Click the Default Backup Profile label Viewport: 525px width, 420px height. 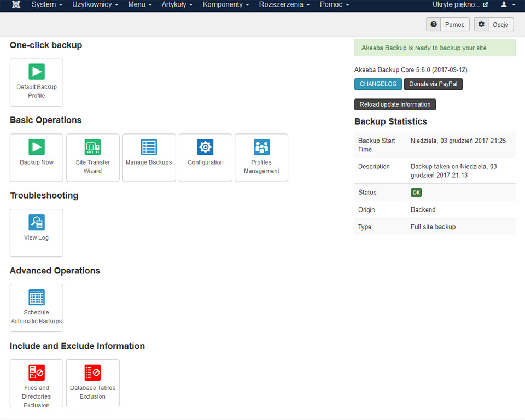click(37, 91)
